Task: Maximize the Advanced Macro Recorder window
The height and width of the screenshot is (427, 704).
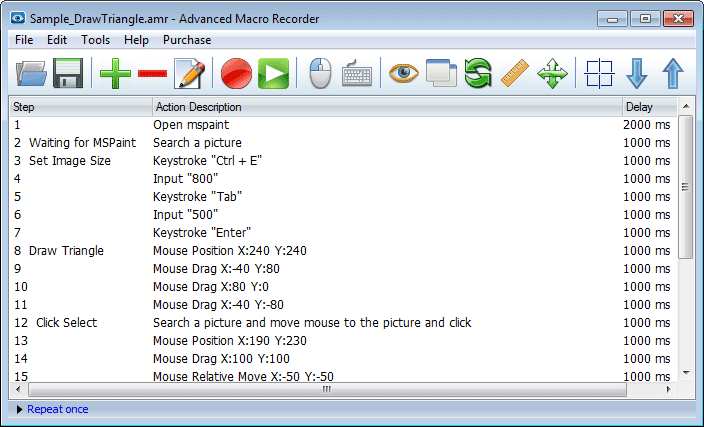Action: click(645, 19)
